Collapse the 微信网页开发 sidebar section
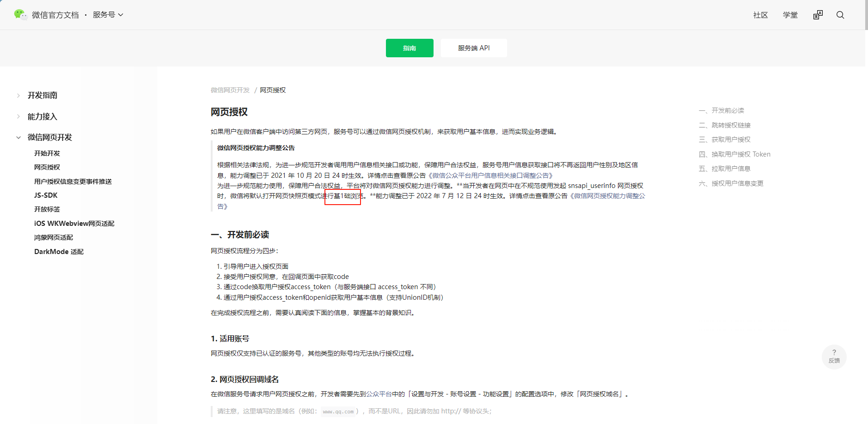The image size is (868, 424). click(50, 137)
